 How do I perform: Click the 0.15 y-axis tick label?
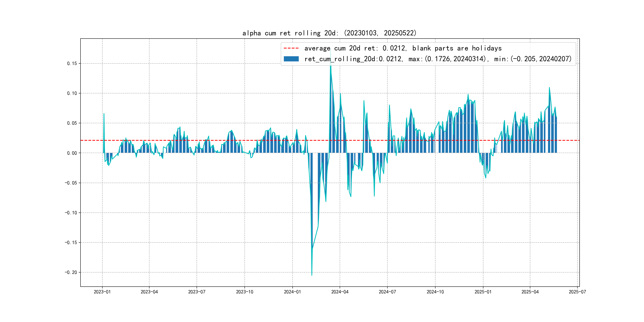point(72,63)
